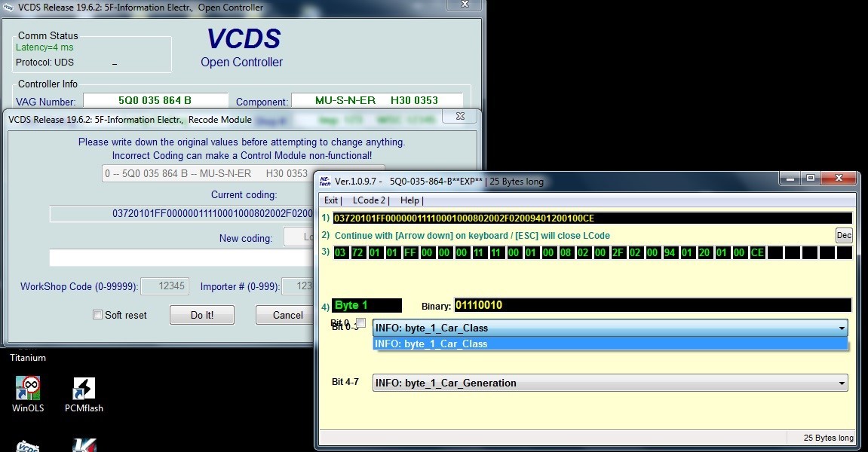Click the VAG Number field 5Q0 035 864 B
Image resolution: width=868 pixels, height=452 pixels.
[x=155, y=100]
